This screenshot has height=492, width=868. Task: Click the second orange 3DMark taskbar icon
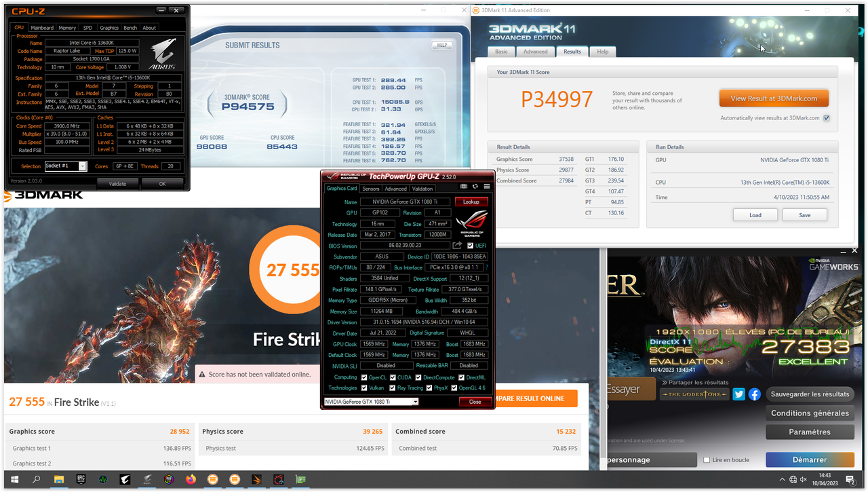click(x=235, y=480)
